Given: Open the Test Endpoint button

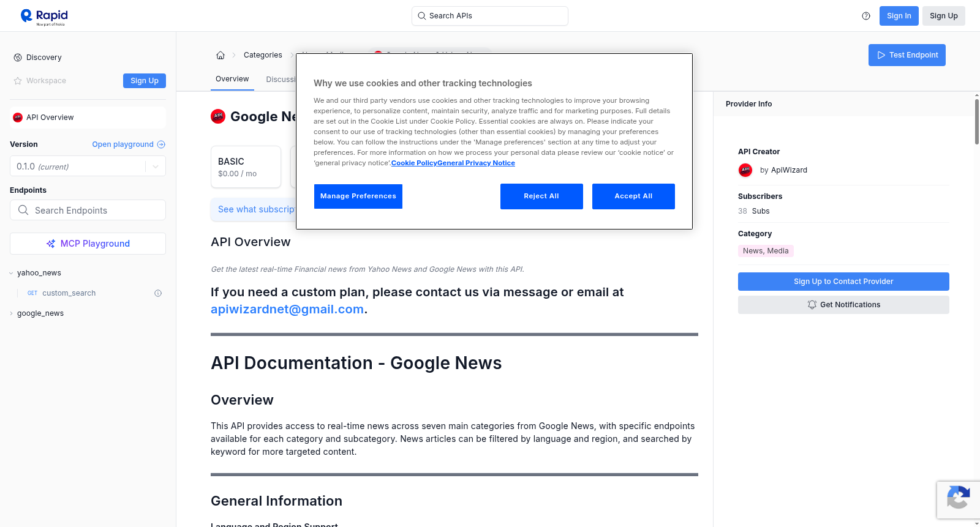Looking at the screenshot, I should (907, 55).
